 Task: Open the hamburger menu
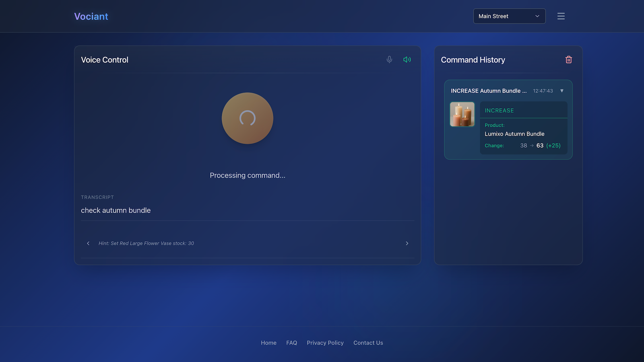pos(561,16)
